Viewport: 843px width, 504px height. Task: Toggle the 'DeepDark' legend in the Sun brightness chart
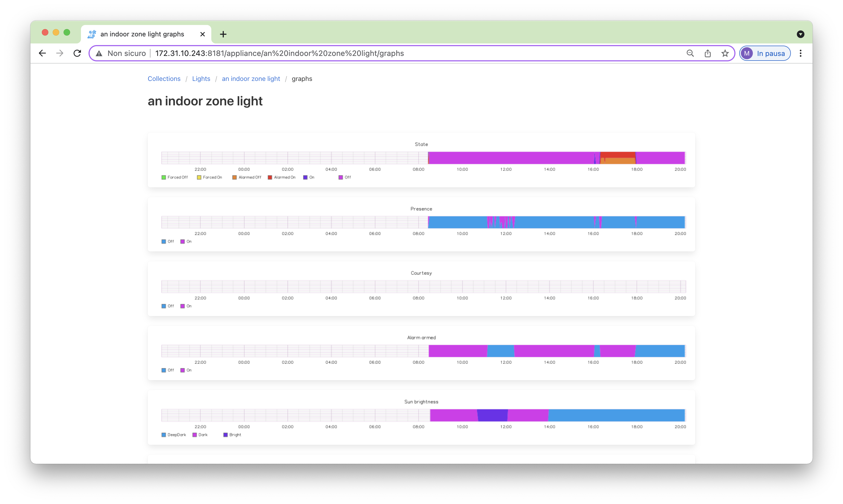(174, 435)
